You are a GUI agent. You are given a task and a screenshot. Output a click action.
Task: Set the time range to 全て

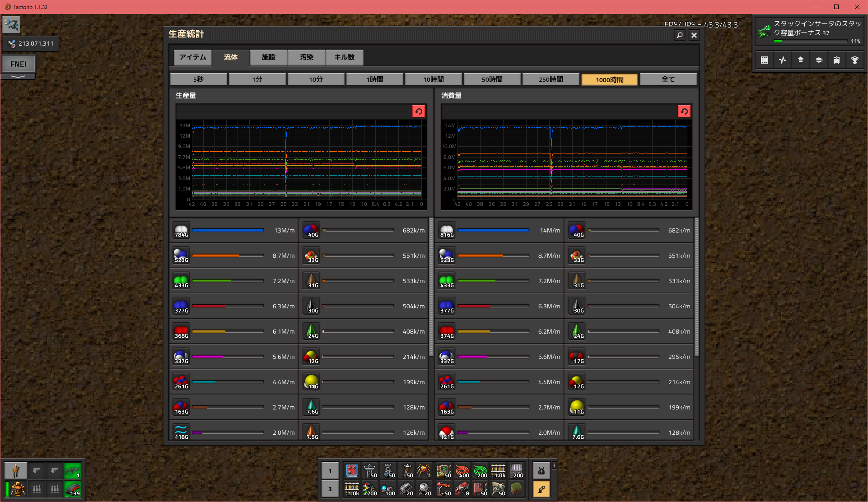(x=668, y=79)
